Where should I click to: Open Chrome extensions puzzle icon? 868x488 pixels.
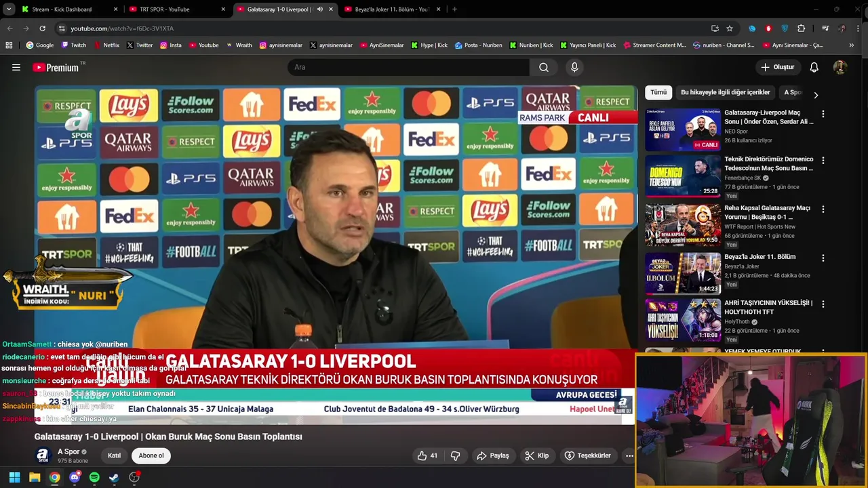tap(801, 28)
